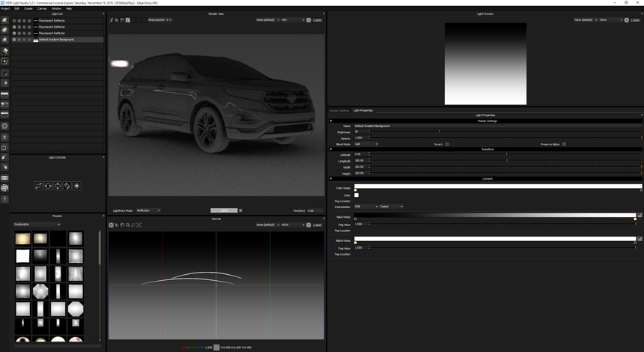Select the magnifier zoom tool in Canvas toolbar

(x=128, y=225)
